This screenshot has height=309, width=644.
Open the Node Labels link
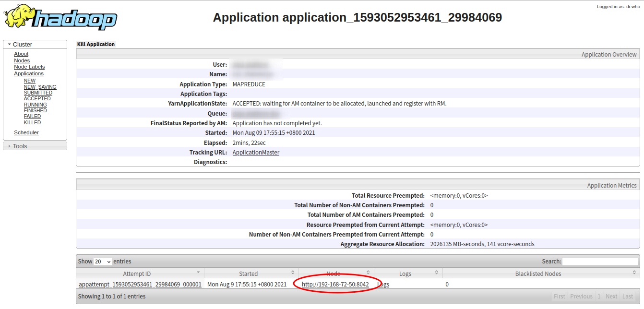click(29, 67)
